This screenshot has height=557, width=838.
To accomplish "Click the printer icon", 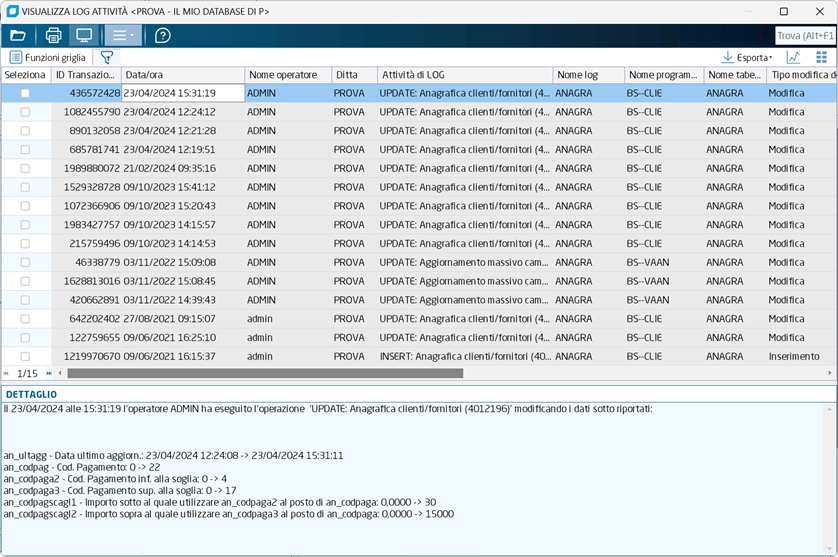I will pos(53,36).
